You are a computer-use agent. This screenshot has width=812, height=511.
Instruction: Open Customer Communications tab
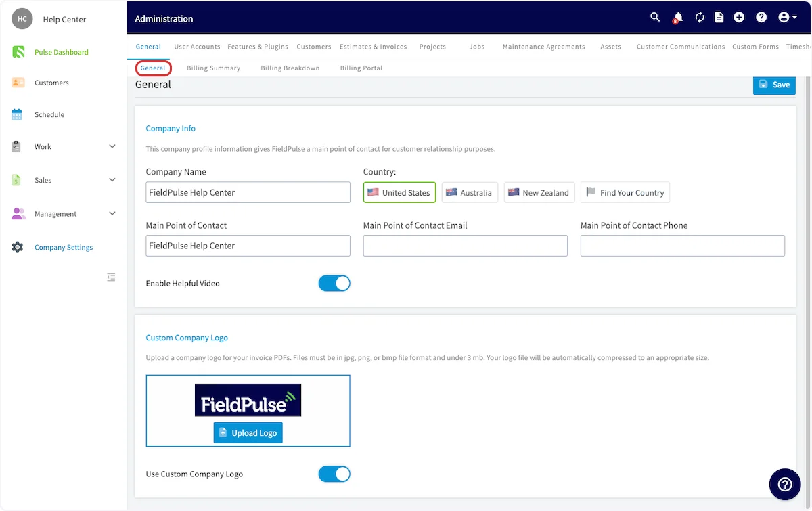(681, 47)
